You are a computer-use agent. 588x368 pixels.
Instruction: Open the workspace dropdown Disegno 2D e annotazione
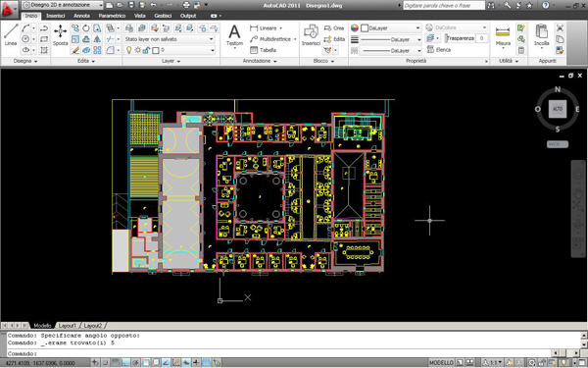[63, 5]
